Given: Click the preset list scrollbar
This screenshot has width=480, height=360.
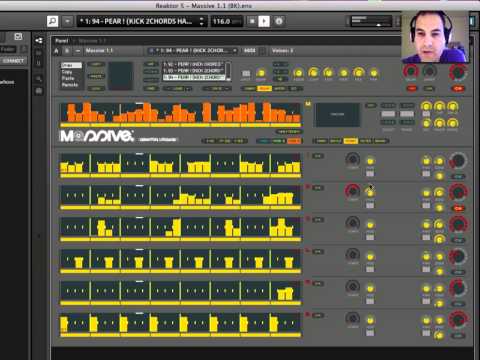Looking at the screenshot, I should [228, 71].
